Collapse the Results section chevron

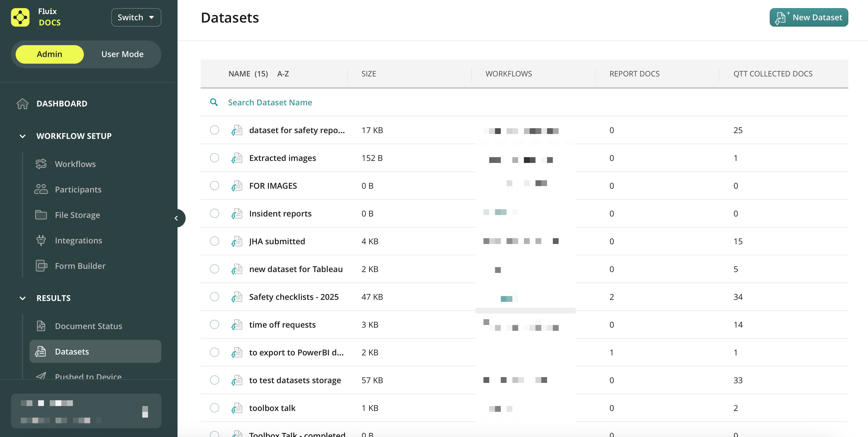(x=23, y=298)
